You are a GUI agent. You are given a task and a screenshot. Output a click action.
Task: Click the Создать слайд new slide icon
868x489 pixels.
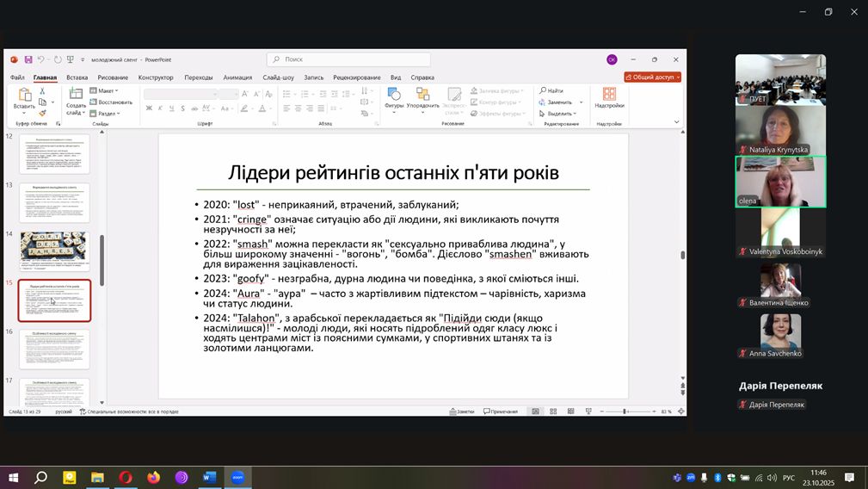click(x=76, y=98)
